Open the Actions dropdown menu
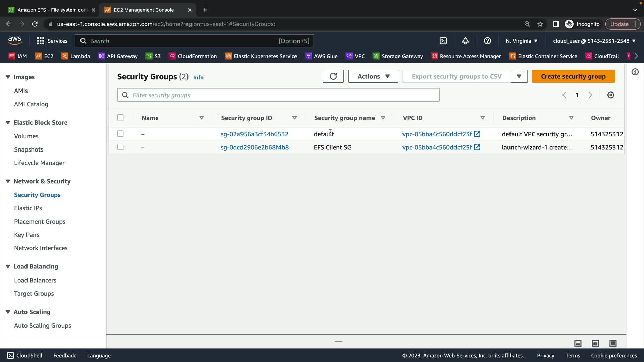This screenshot has height=362, width=644. pyautogui.click(x=373, y=76)
